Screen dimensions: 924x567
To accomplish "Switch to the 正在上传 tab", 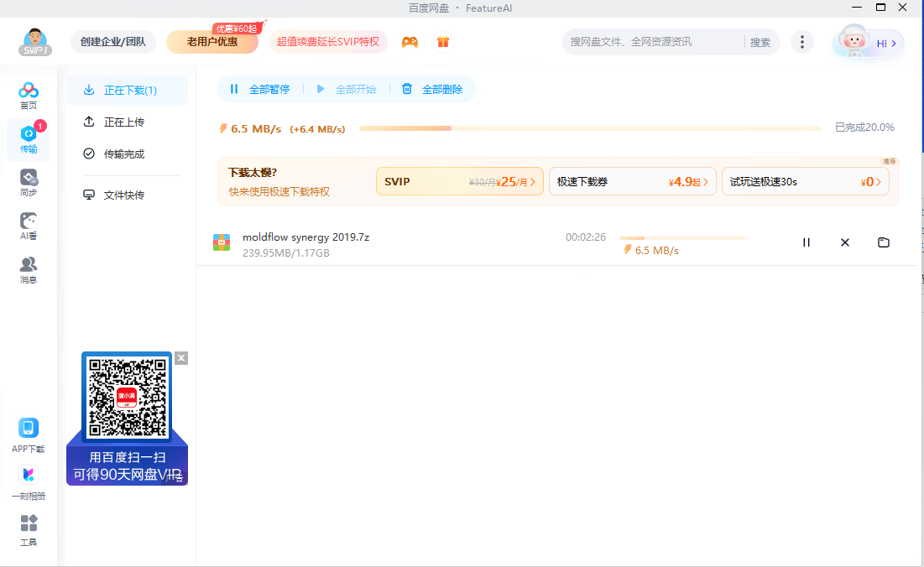I will pyautogui.click(x=123, y=122).
